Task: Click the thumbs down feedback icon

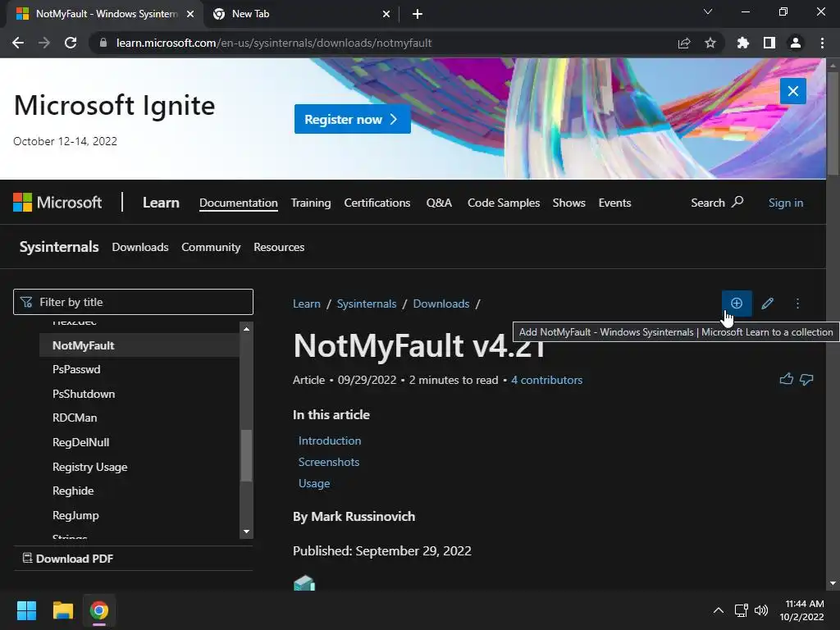Action: 806,379
